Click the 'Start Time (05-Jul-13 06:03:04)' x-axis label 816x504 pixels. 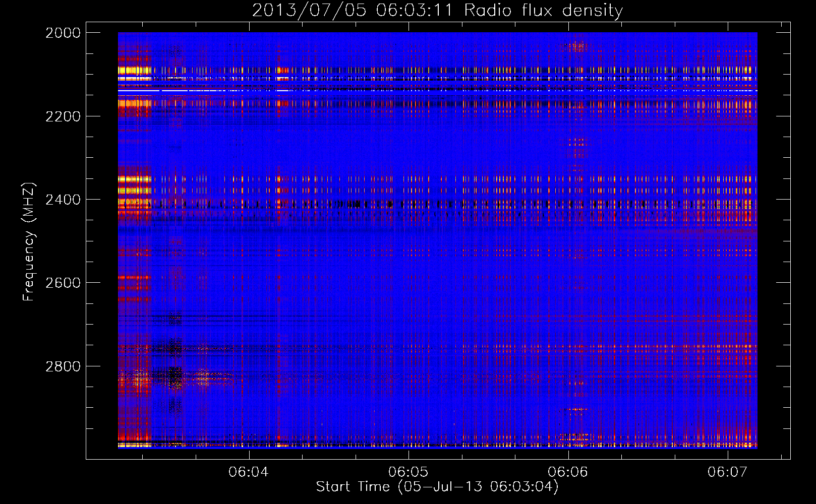click(x=437, y=487)
